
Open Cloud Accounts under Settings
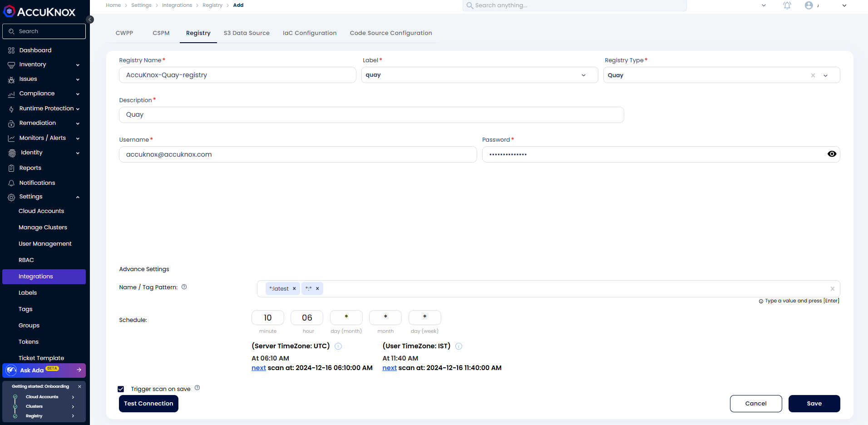point(41,211)
